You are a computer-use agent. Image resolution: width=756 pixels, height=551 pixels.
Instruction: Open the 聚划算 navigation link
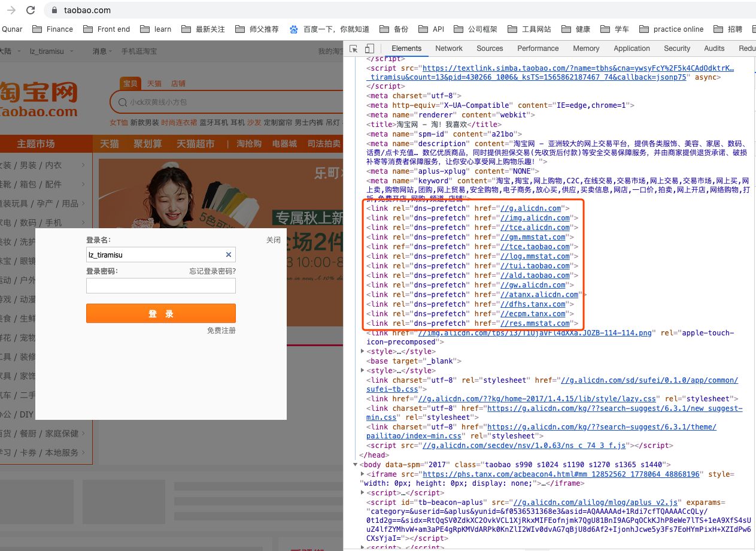click(x=148, y=144)
